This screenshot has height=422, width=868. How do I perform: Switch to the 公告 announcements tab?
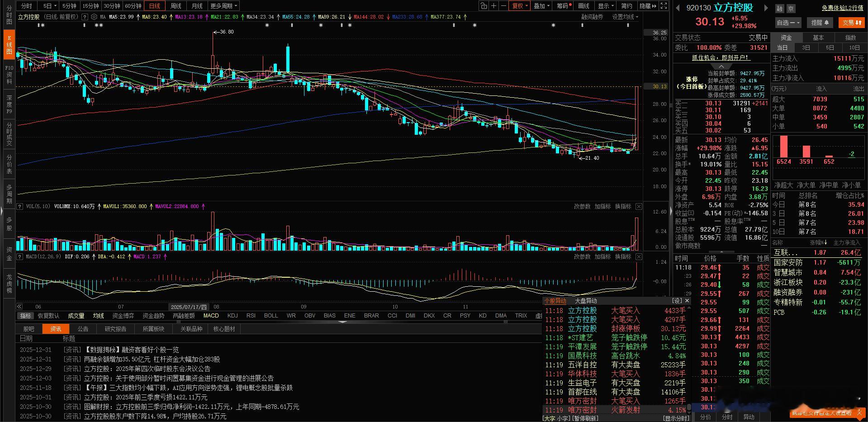[x=83, y=329]
